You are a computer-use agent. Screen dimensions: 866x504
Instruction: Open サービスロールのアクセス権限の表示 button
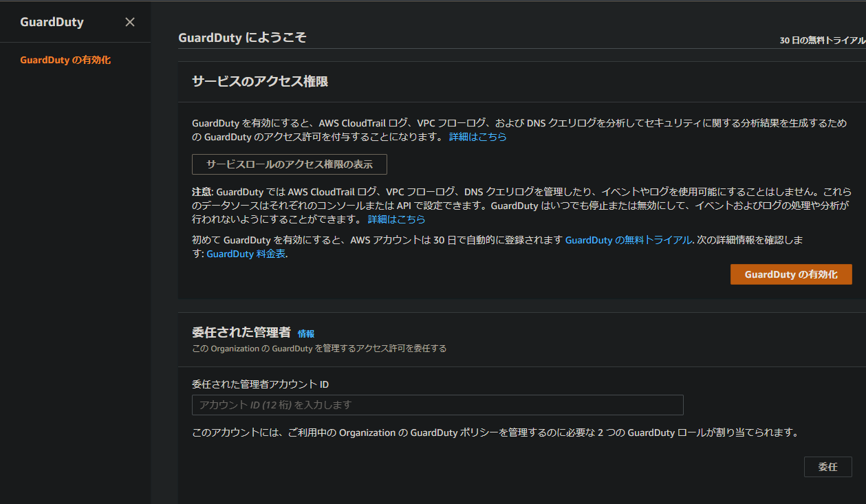point(290,164)
